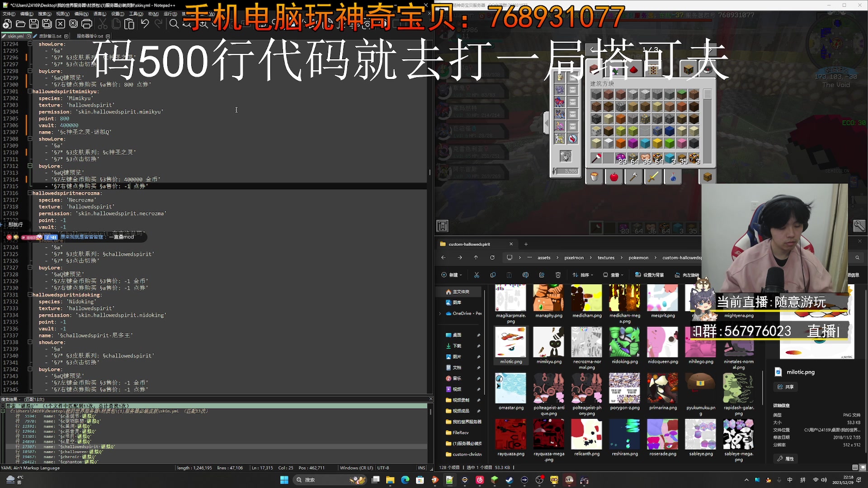Image resolution: width=868 pixels, height=488 pixels.
Task: Collapse the hallowedspiritnidoking block fold marker
Action: tap(30, 295)
